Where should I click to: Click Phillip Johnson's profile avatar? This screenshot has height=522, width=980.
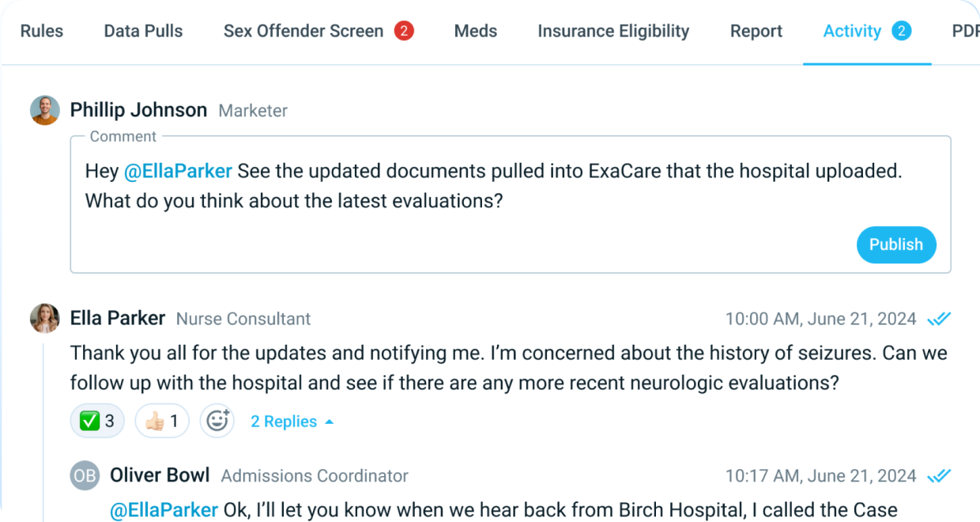pos(45,111)
